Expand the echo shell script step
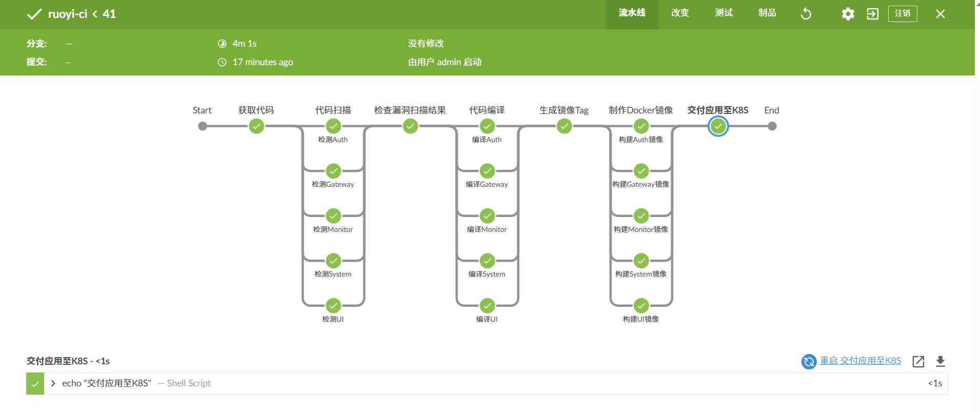Viewport: 980px width, 412px height. click(x=53, y=383)
